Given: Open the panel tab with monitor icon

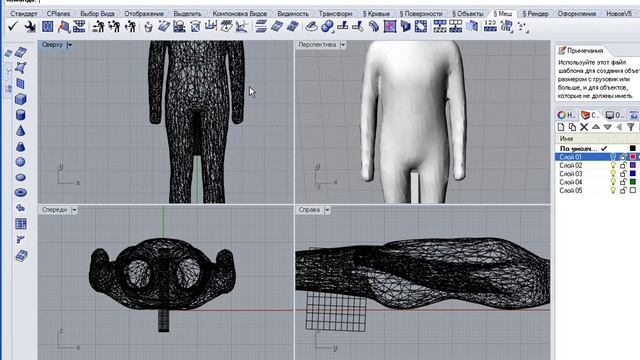Looking at the screenshot, I should point(614,115).
